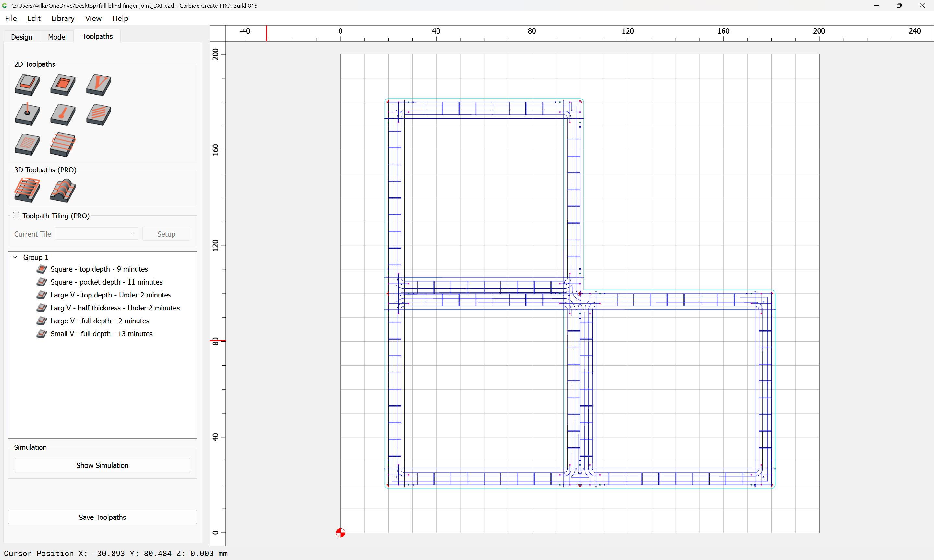Select 'Small V - full depth - 13 minutes'
934x560 pixels.
(102, 333)
